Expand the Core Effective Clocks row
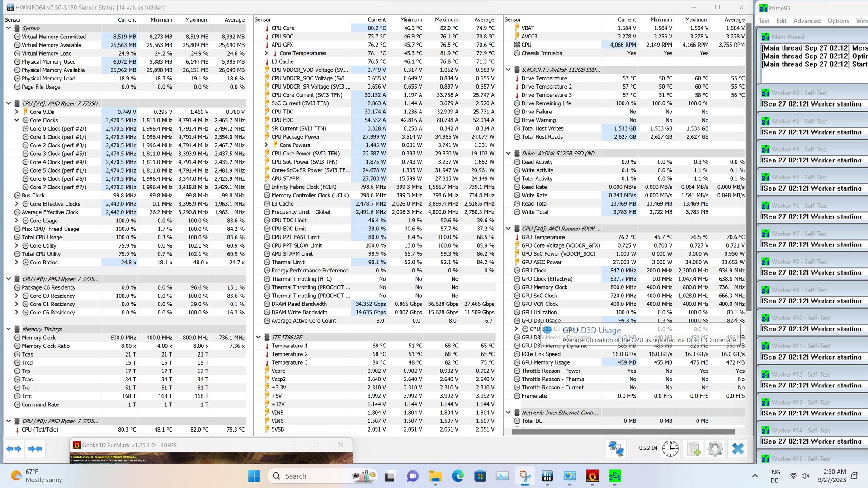Image resolution: width=868 pixels, height=488 pixels. pyautogui.click(x=17, y=204)
